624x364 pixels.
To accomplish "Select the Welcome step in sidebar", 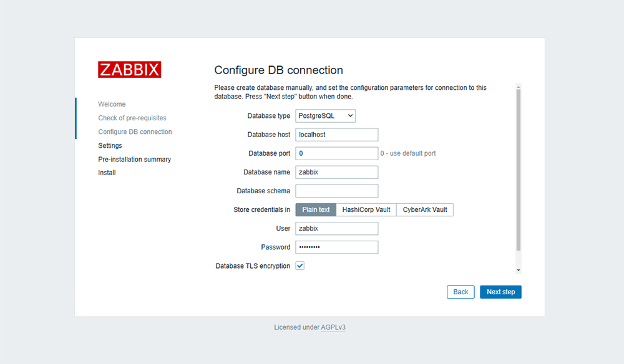I will point(112,104).
